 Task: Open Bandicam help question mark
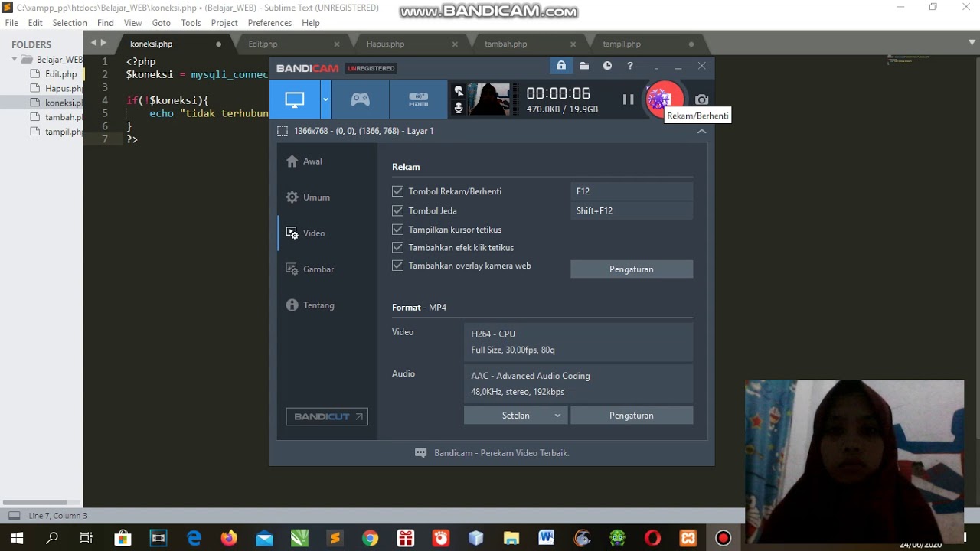click(630, 66)
